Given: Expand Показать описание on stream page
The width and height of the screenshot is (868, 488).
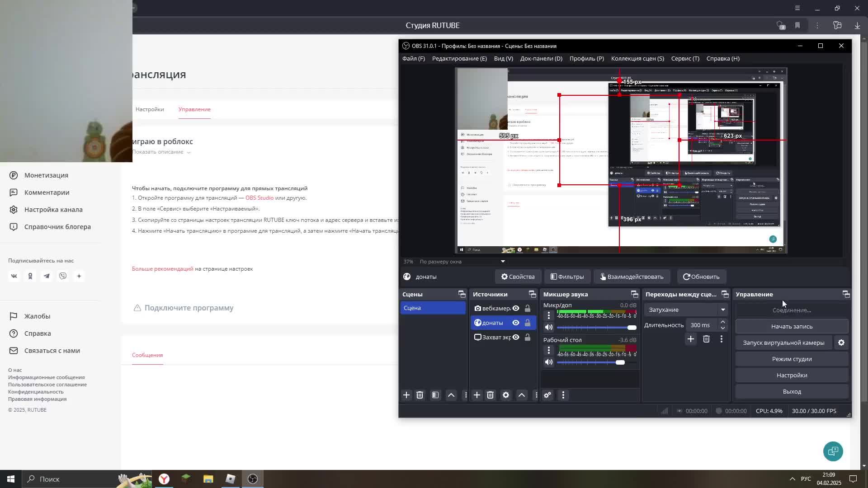Looking at the screenshot, I should pyautogui.click(x=161, y=152).
